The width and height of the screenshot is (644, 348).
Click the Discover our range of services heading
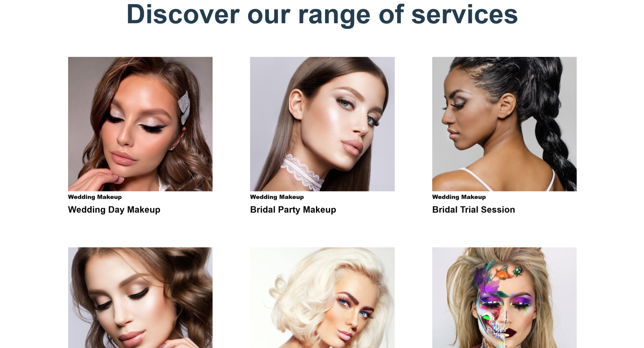click(x=322, y=14)
